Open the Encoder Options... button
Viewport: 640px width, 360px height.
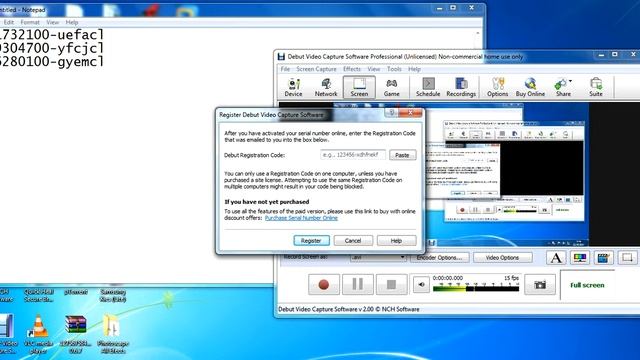point(439,258)
